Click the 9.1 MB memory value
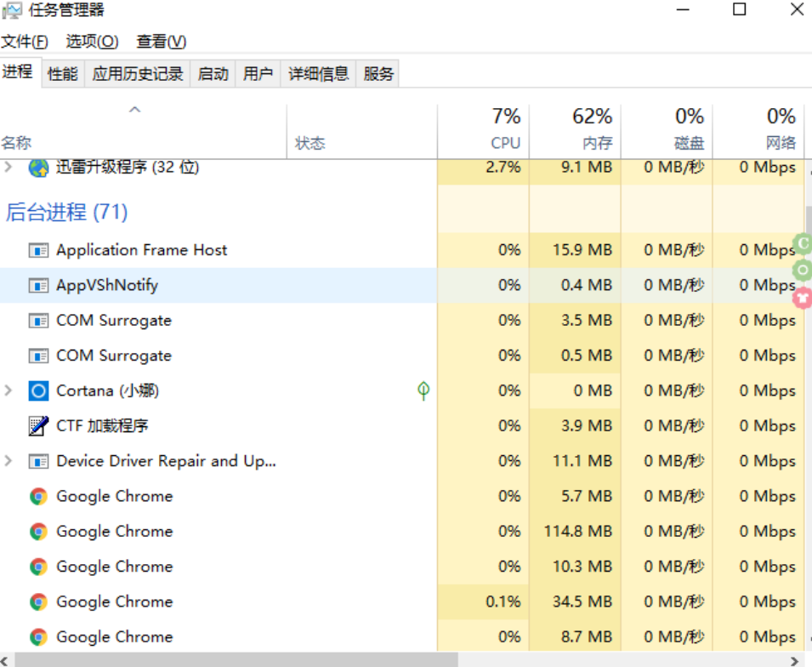The width and height of the screenshot is (812, 667). (x=587, y=168)
